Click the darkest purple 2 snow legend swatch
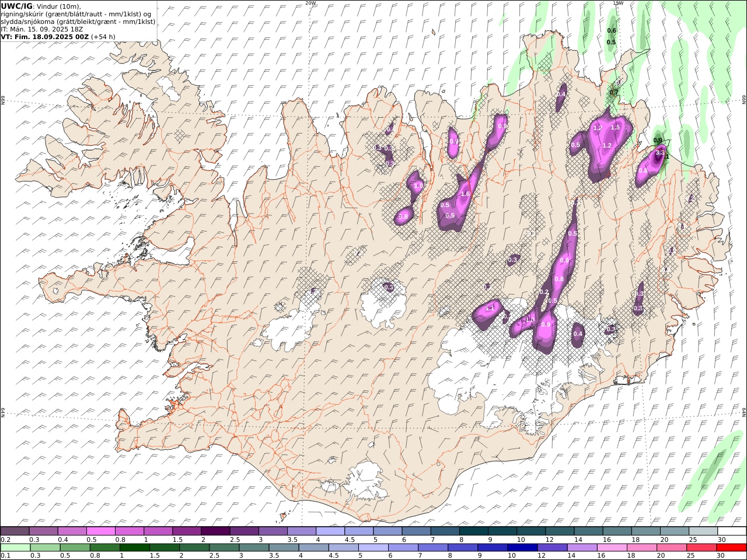747x560 pixels. coord(215,531)
